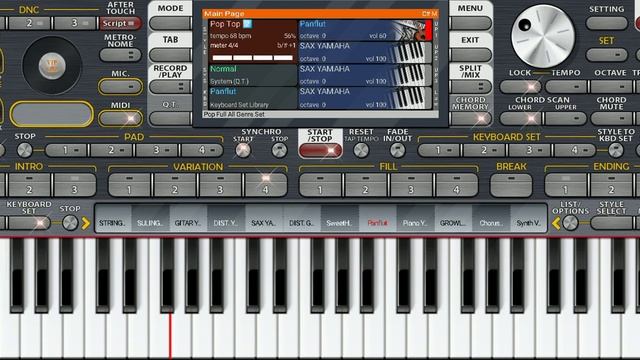Click the Synchro Stop round button
This screenshot has width=640, height=360.
point(280,151)
